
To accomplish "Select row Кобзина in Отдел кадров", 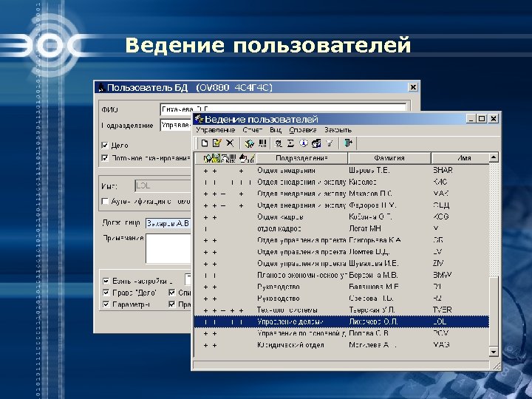I will click(341, 216).
